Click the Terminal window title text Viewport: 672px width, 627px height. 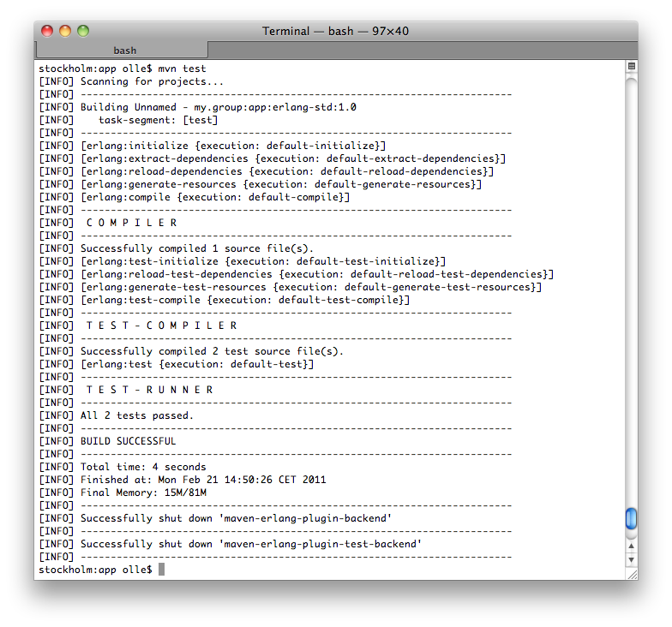(335, 31)
